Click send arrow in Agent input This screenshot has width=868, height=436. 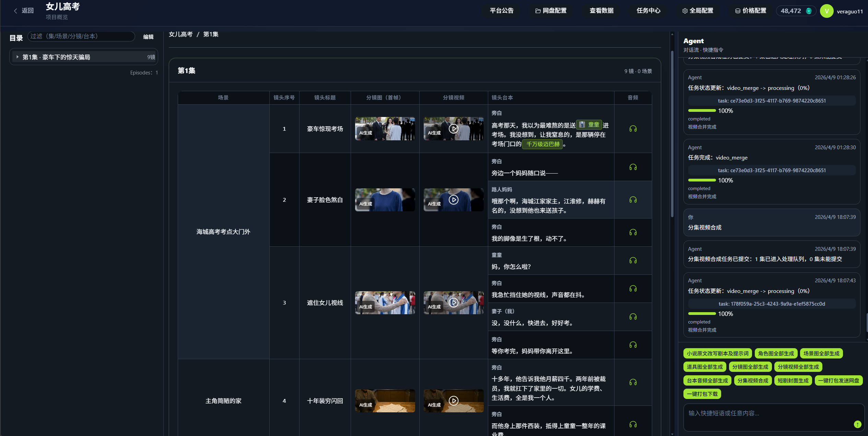tap(857, 424)
